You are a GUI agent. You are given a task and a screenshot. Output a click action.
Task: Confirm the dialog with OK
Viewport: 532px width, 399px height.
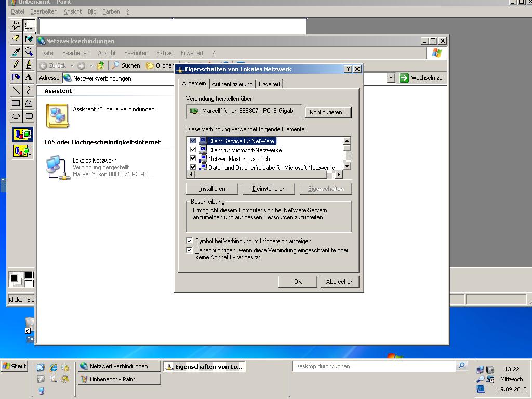coord(298,282)
